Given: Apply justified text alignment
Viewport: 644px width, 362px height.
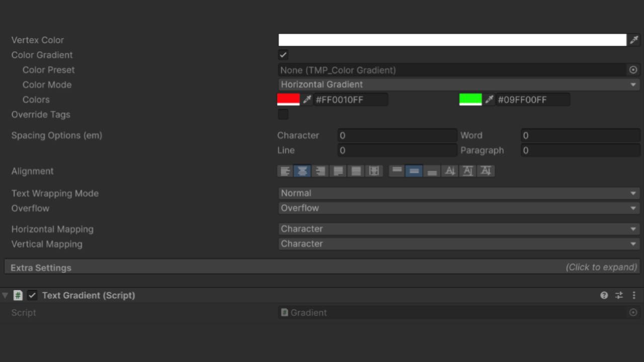Looking at the screenshot, I should (338, 171).
